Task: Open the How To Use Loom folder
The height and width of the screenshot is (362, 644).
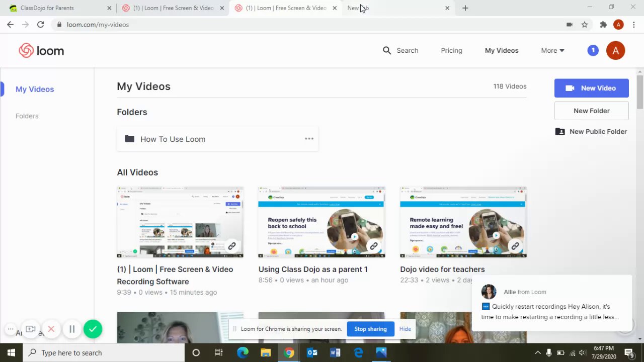Action: (x=217, y=139)
